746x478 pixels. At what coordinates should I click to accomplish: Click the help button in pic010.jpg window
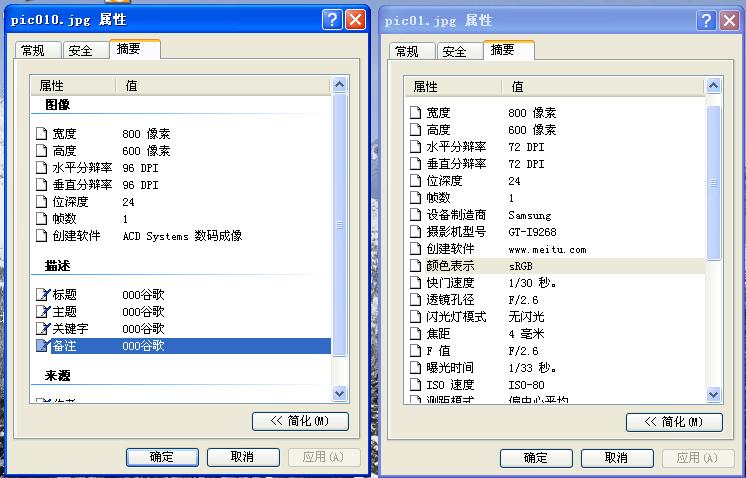coord(332,20)
